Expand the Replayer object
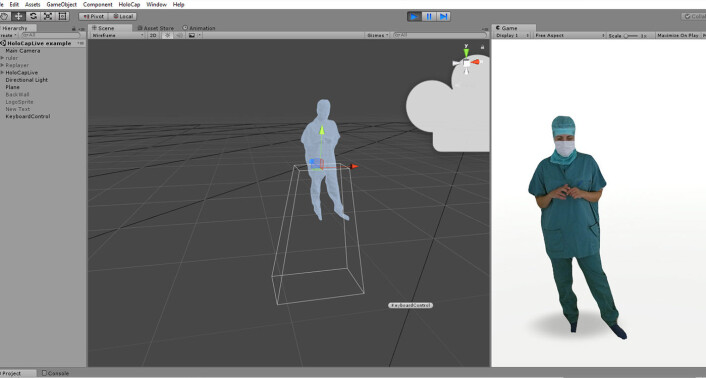706x378 pixels. pos(2,65)
